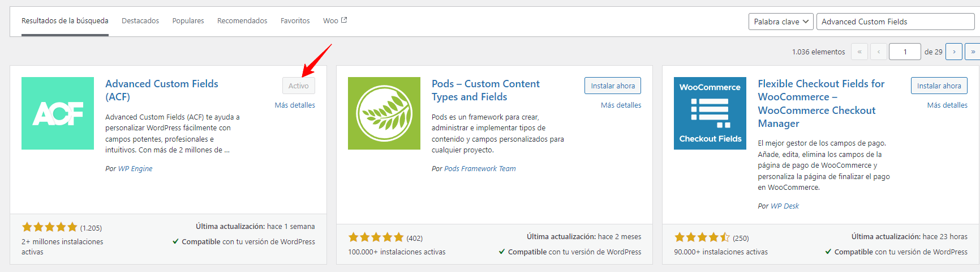Select the Favoritos tab
This screenshot has width=980, height=272.
(x=295, y=21)
